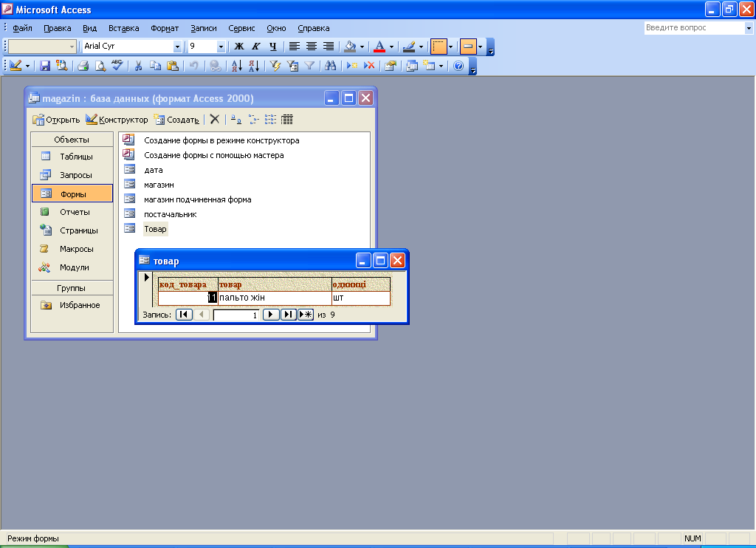Open the Записи menu
This screenshot has height=548, width=756.
click(204, 28)
